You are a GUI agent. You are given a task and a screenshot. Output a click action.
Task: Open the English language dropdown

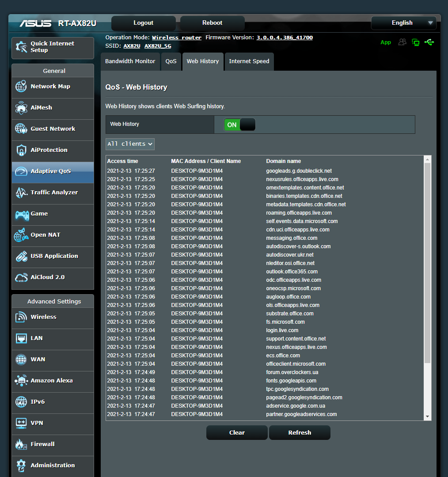(403, 23)
